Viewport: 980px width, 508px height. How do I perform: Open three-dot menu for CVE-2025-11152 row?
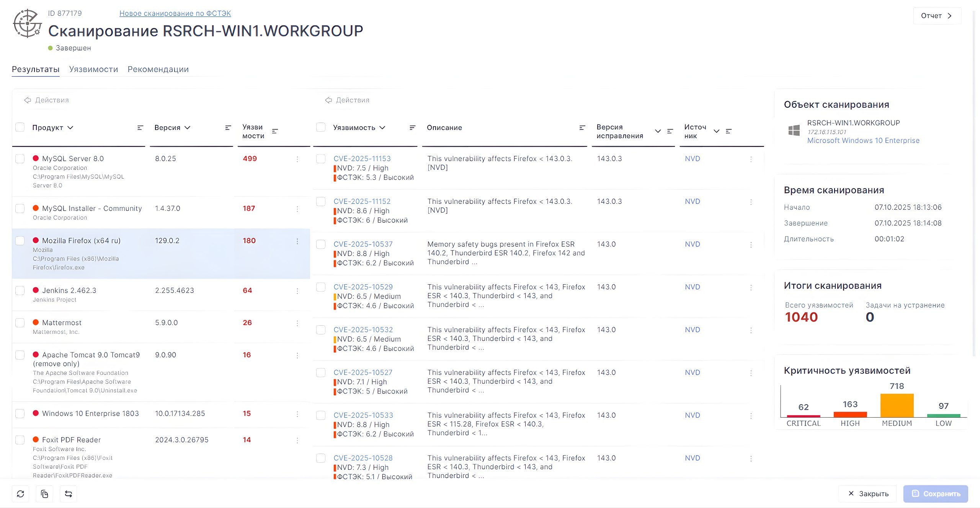(751, 202)
